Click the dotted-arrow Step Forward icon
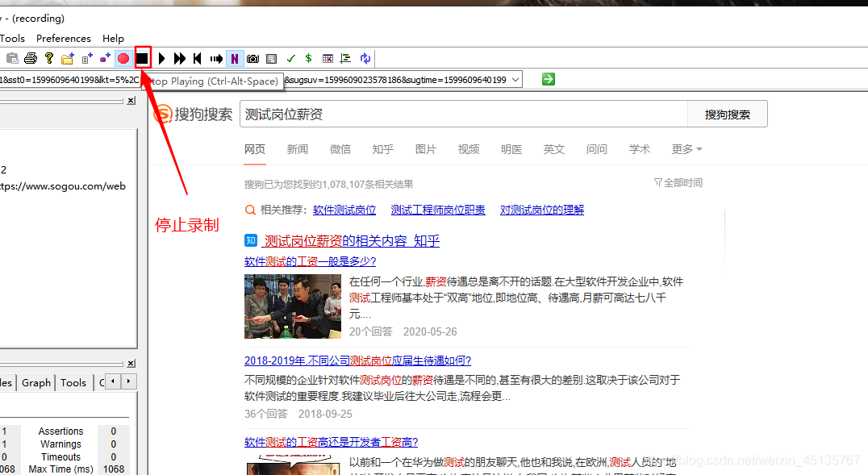The height and width of the screenshot is (475, 868). 216,58
